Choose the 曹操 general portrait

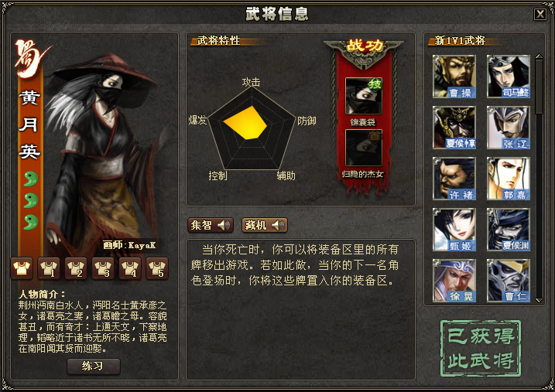[454, 77]
